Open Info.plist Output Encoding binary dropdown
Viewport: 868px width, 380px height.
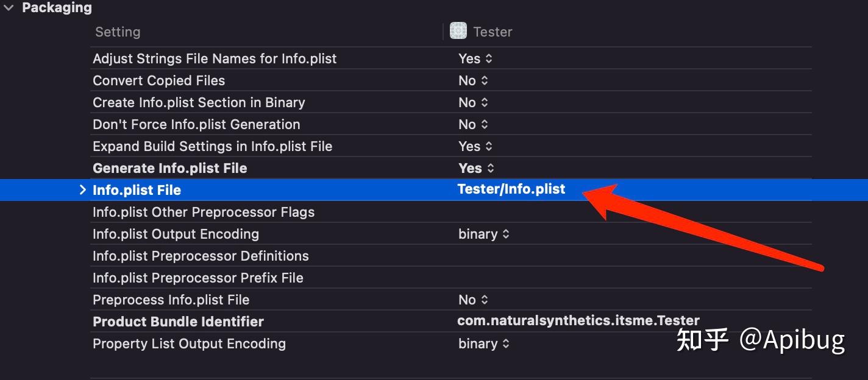(x=484, y=234)
